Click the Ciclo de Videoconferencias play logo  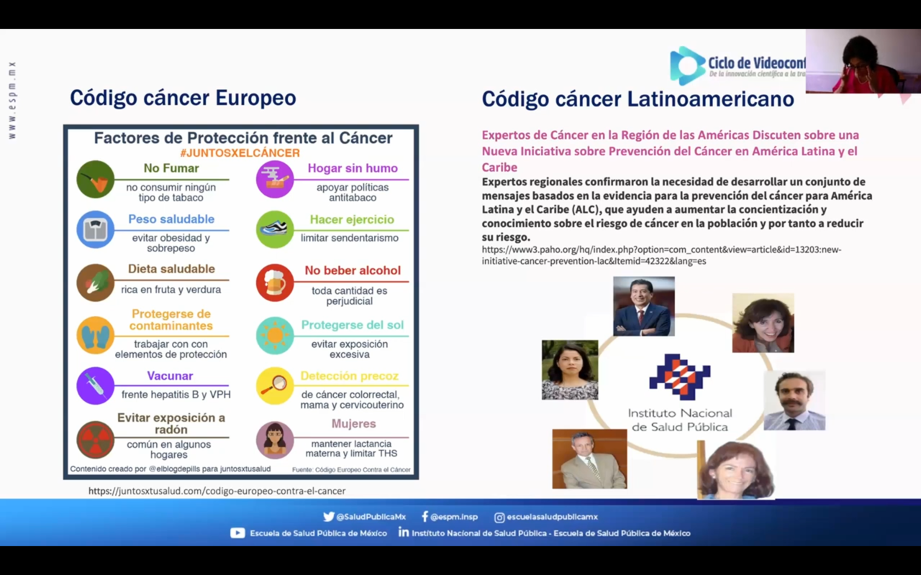click(x=687, y=65)
